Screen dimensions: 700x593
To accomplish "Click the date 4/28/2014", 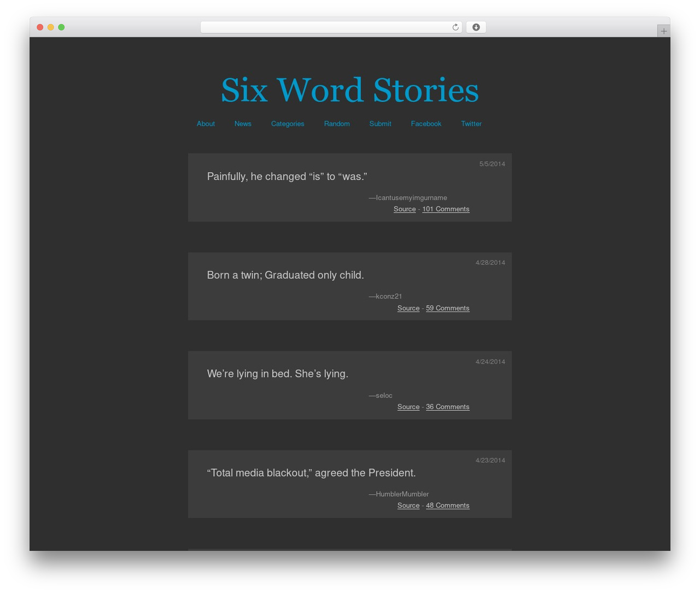I will click(490, 263).
